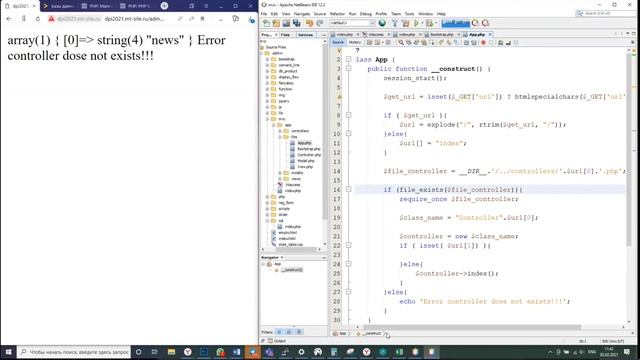Open Word from taskbar

pyautogui.click(x=236, y=352)
